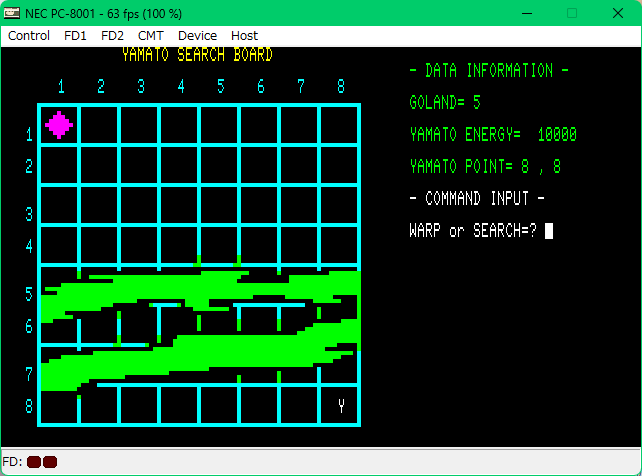Click the emulator app icon in title bar
This screenshot has width=642, height=476.
point(11,13)
